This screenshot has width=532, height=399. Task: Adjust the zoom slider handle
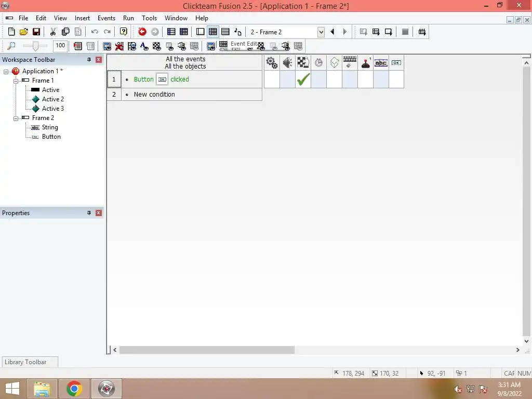(35, 46)
